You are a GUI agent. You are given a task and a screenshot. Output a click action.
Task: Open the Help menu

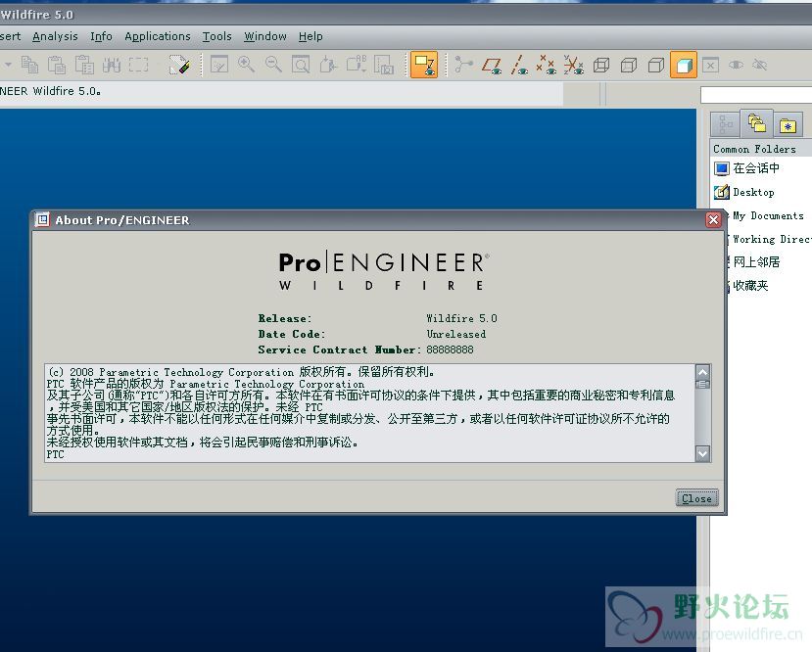(310, 36)
